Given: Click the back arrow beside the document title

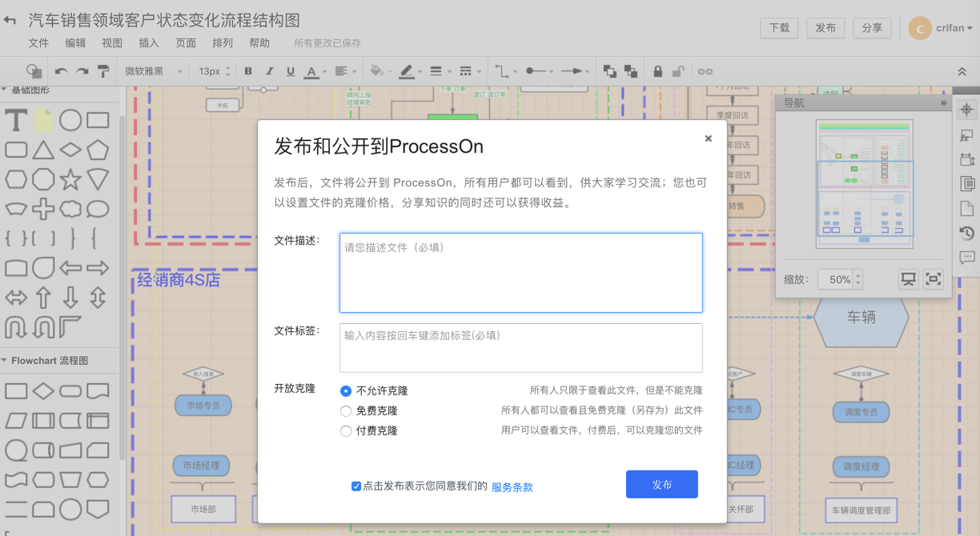Looking at the screenshot, I should point(10,20).
